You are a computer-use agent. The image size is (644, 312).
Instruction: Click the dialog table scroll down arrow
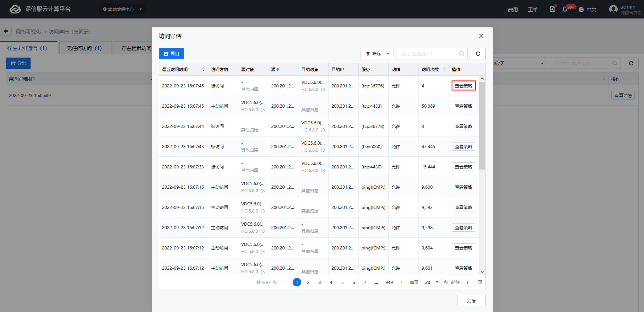482,272
